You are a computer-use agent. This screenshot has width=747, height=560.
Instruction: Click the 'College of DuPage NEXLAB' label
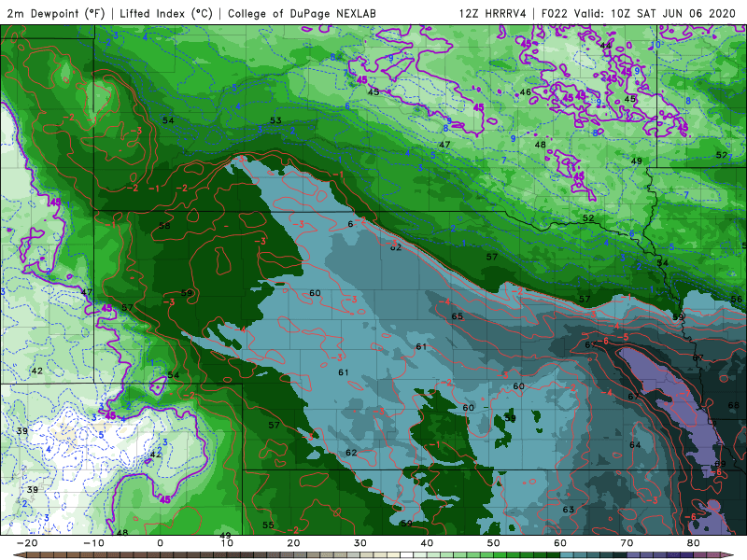(302, 13)
